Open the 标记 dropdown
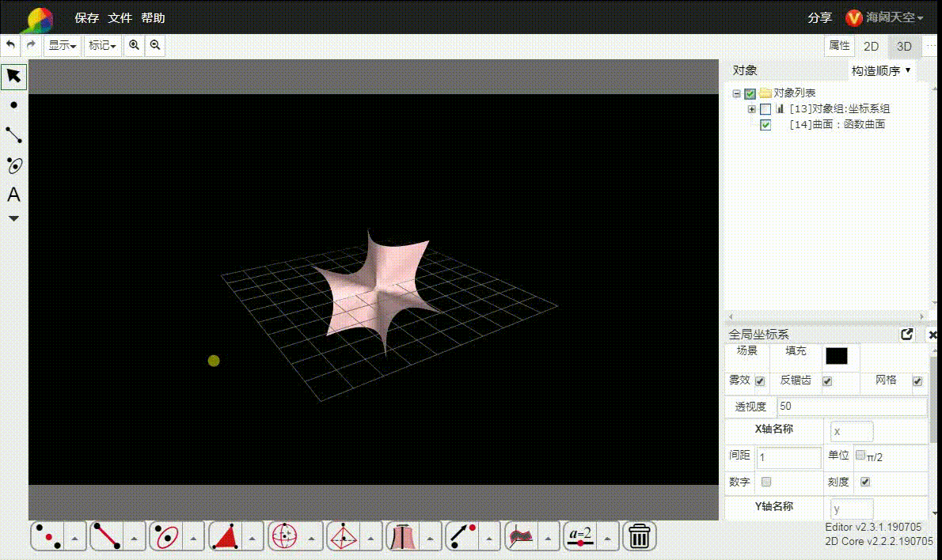 [102, 45]
